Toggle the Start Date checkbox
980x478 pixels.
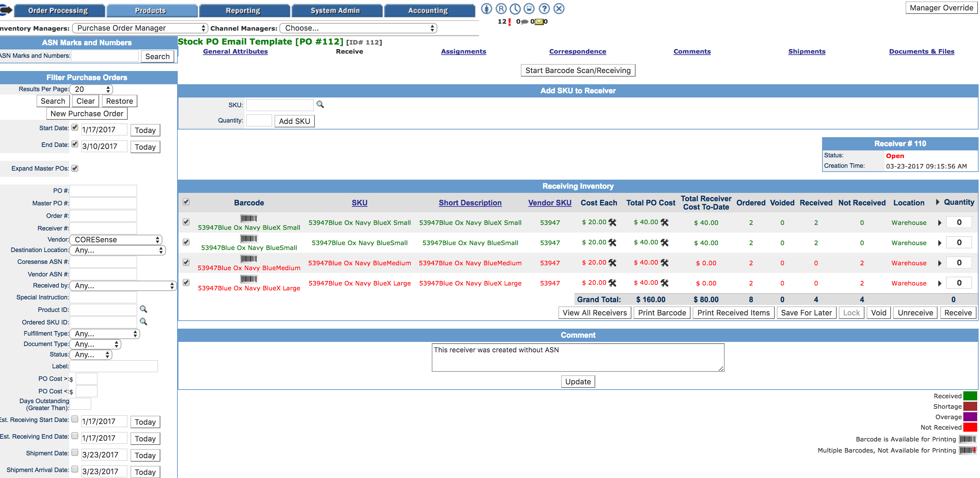pos(75,127)
